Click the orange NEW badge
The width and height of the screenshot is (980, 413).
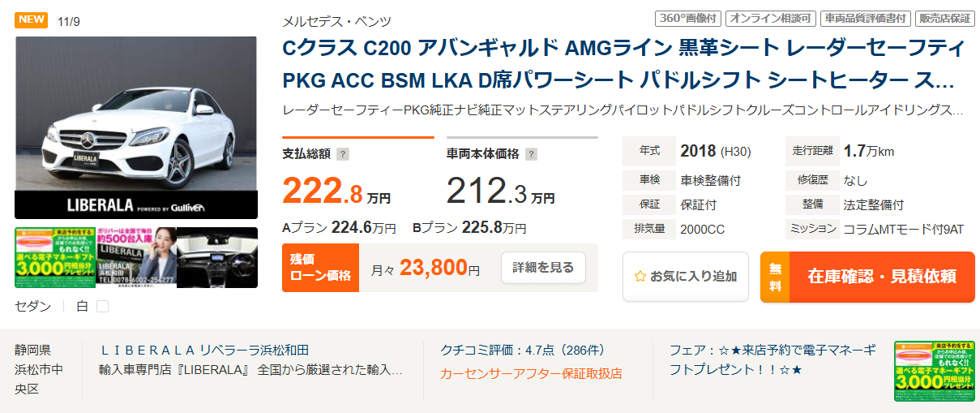(32, 20)
